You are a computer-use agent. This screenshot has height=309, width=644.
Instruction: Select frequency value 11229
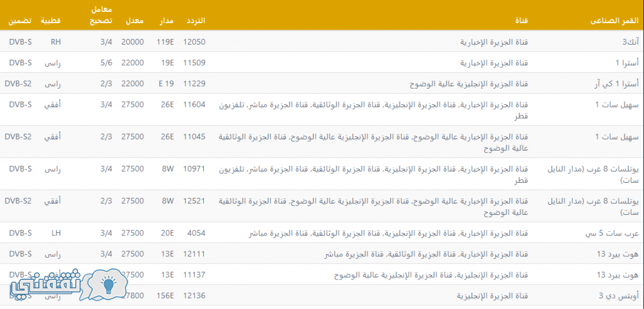point(194,84)
